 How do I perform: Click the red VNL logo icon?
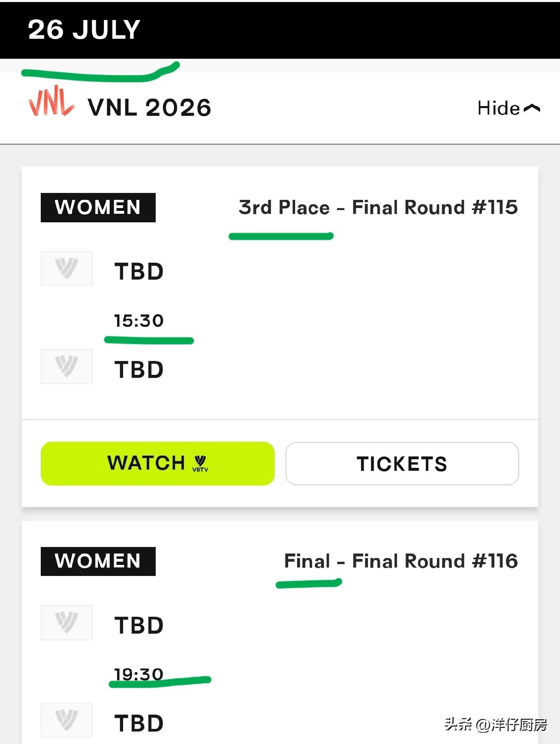click(x=51, y=102)
